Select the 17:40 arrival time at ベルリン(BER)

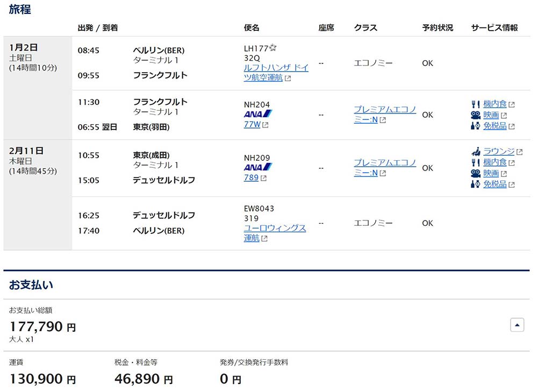pos(89,231)
